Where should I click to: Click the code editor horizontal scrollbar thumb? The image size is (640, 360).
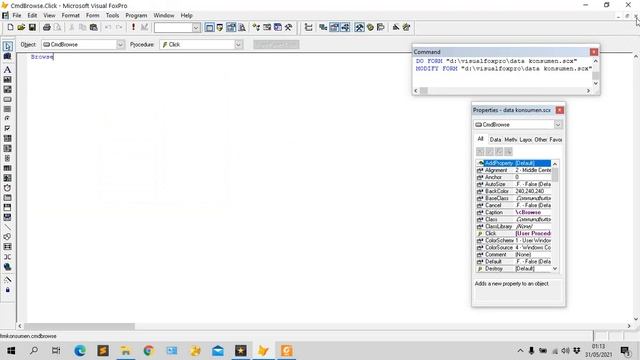[x=79, y=326]
